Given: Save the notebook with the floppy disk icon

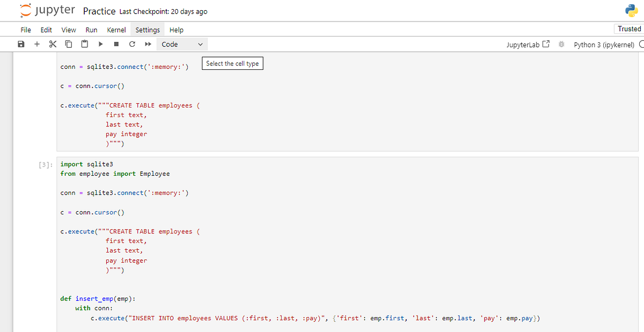Looking at the screenshot, I should [21, 45].
